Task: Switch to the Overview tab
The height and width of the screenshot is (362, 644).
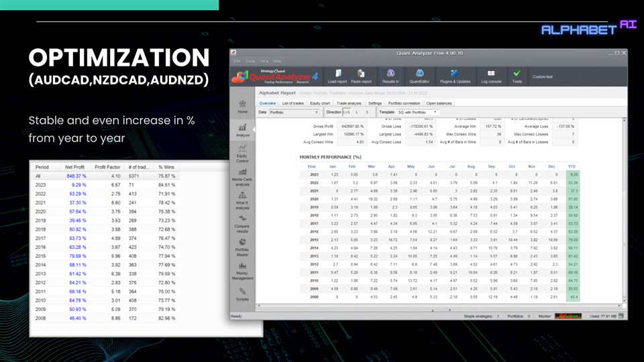Action: pyautogui.click(x=268, y=103)
